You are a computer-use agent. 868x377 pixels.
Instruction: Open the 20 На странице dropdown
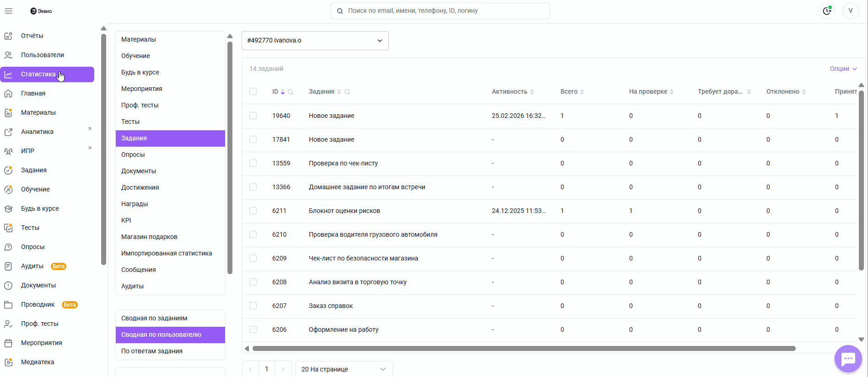344,369
